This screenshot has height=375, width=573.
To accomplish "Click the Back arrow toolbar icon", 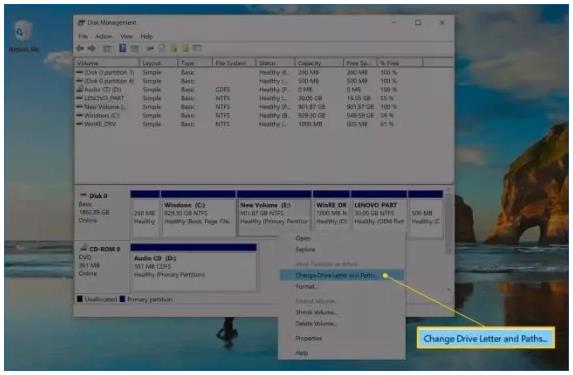I will coord(81,48).
